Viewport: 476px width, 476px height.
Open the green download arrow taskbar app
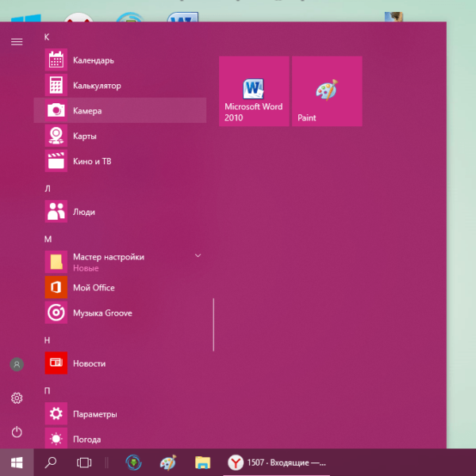click(133, 463)
